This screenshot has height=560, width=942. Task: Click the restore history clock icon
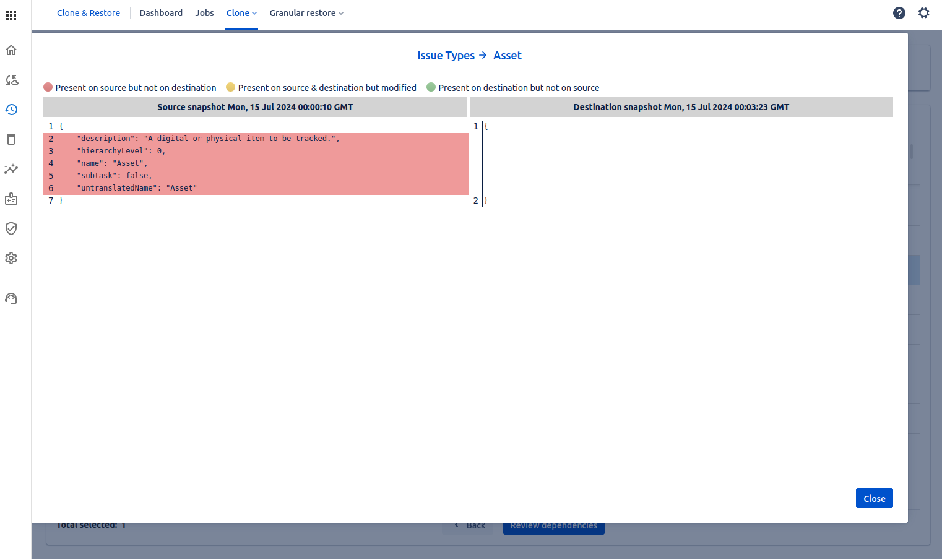click(x=11, y=110)
